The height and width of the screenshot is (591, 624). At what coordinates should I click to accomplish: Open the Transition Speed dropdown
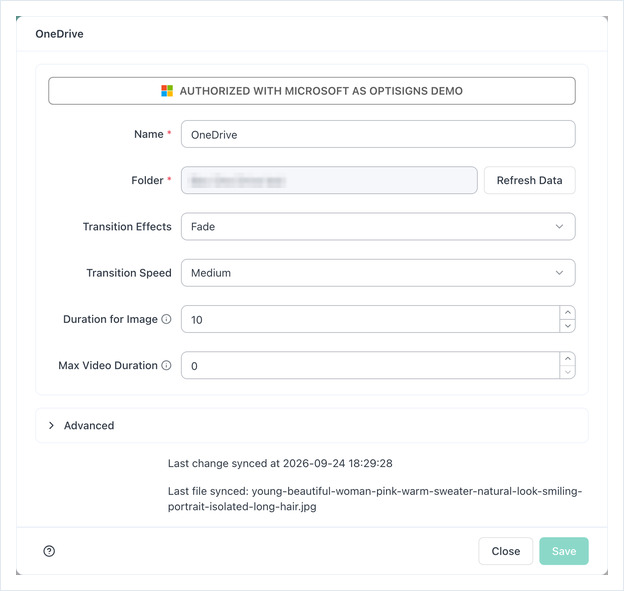pos(378,273)
